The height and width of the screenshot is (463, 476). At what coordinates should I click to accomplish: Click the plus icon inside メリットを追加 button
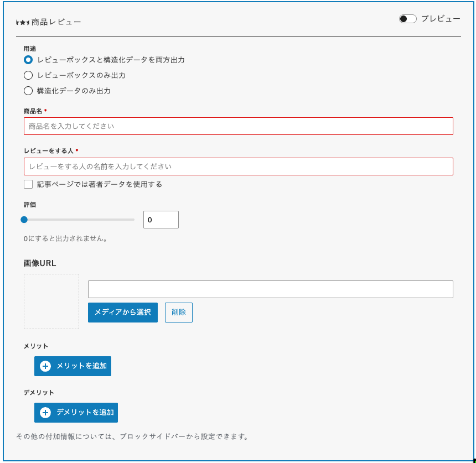point(45,366)
